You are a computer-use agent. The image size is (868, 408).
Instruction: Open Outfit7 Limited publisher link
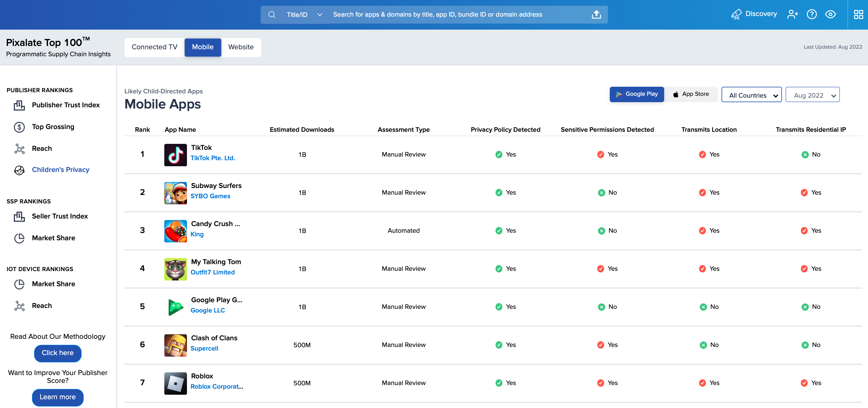pos(213,272)
